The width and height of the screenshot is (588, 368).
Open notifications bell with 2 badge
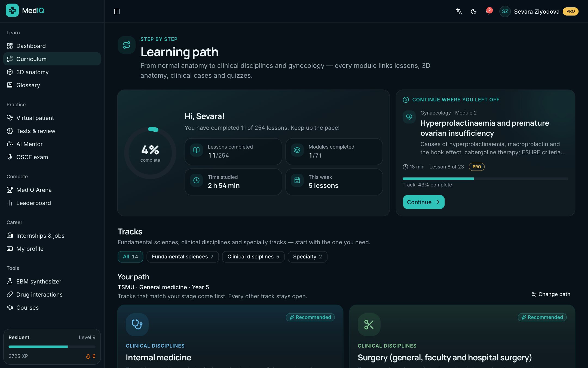click(488, 11)
